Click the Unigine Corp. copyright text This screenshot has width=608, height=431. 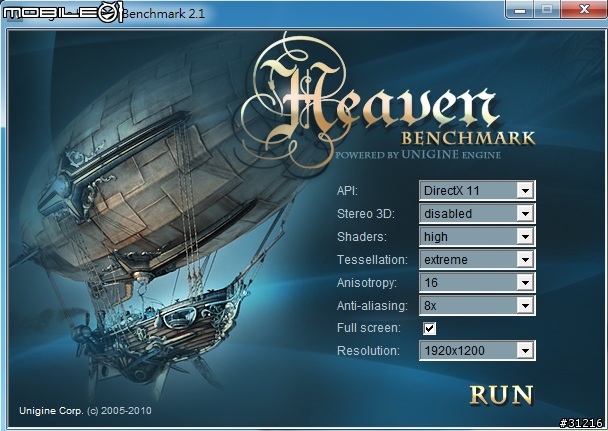pos(85,411)
